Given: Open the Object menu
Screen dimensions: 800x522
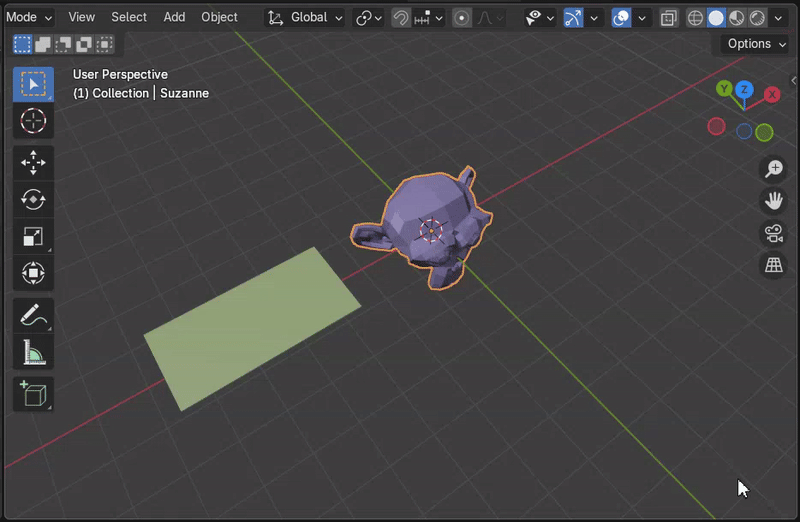Looking at the screenshot, I should point(219,17).
